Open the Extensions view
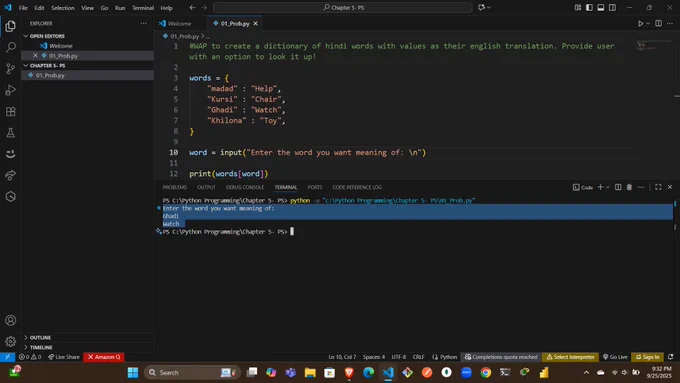The image size is (680, 383). 10,111
